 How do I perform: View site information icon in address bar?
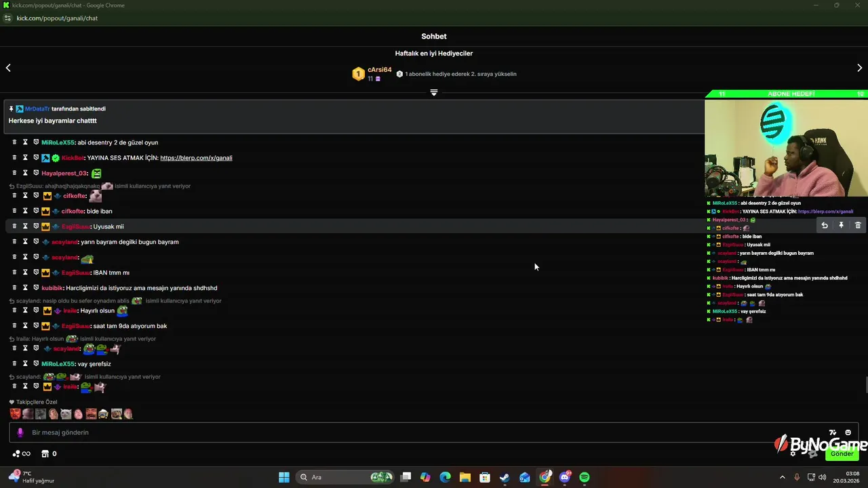[x=8, y=18]
